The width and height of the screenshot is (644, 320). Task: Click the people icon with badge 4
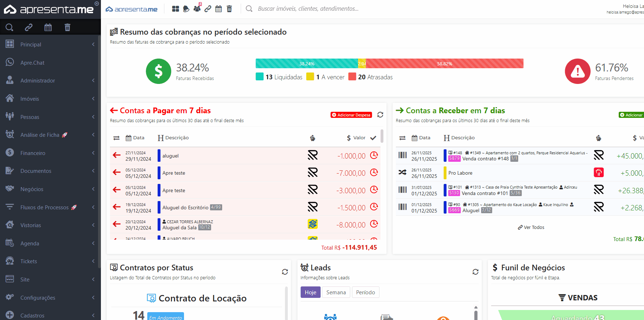(197, 9)
